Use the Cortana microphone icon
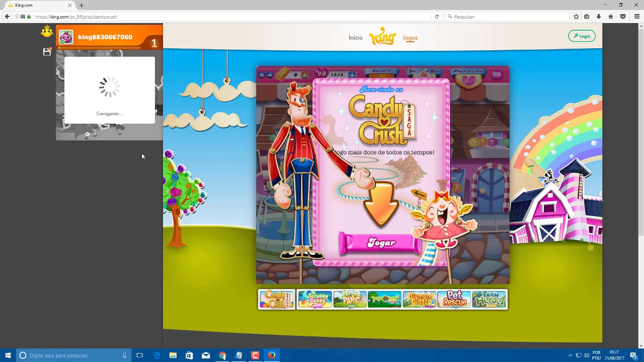The height and width of the screenshot is (362, 644). [x=124, y=355]
